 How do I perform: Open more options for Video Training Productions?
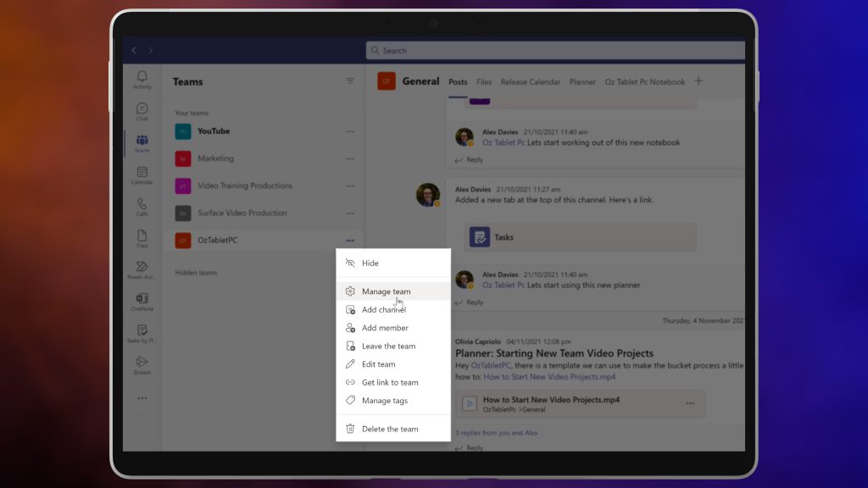(350, 186)
